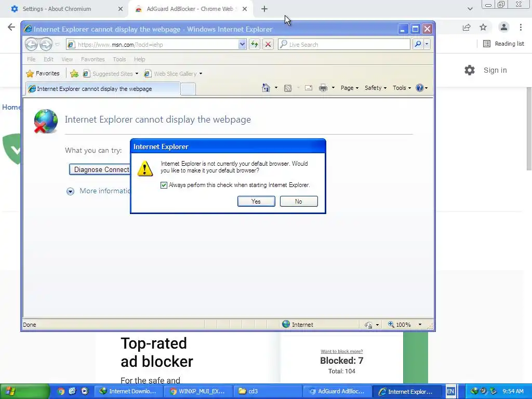The width and height of the screenshot is (532, 399).
Task: Open the empty new IE tab button
Action: 188,89
